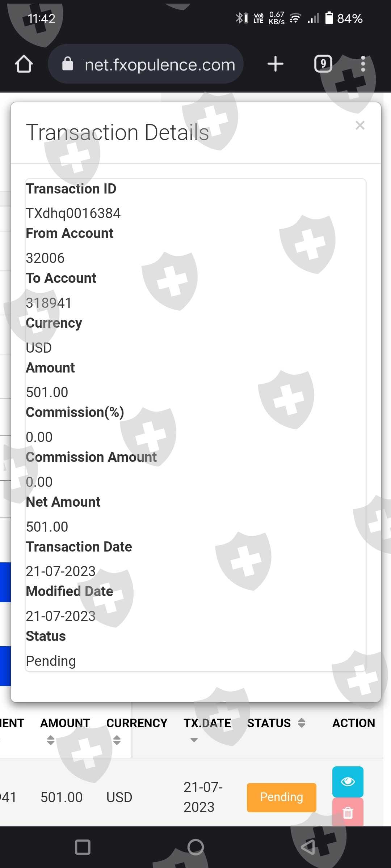Close the Transaction Details dialog

tap(360, 125)
